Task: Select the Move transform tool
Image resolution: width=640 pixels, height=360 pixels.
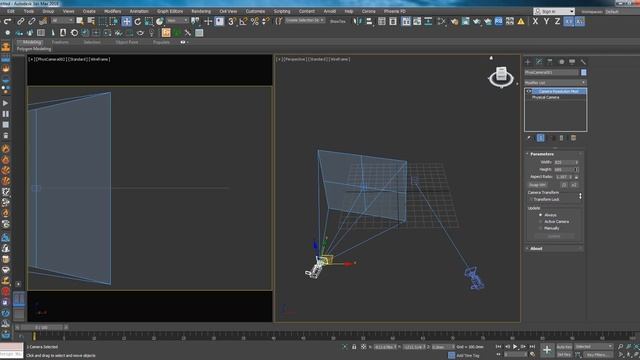Action: tap(126, 21)
